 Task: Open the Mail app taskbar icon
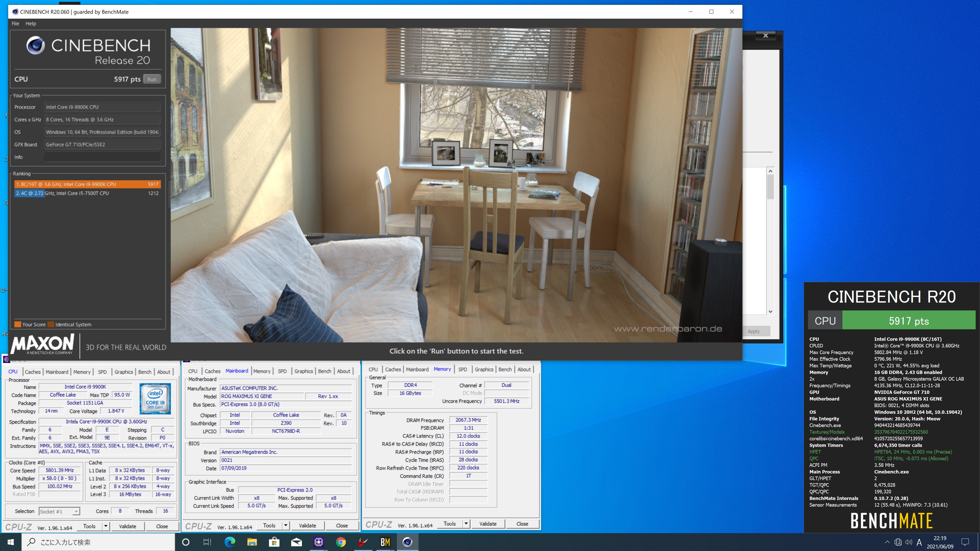(x=296, y=542)
